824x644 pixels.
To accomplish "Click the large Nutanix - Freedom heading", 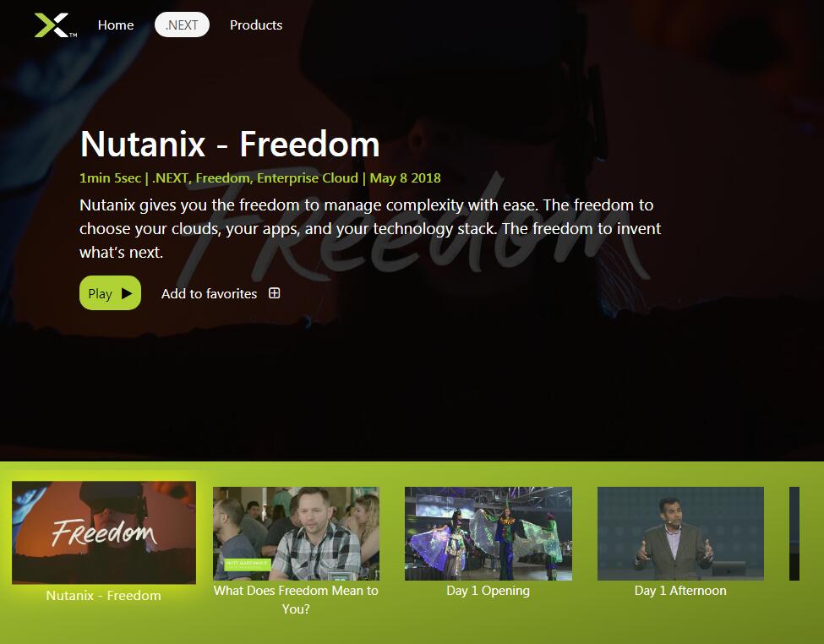I will pos(230,144).
